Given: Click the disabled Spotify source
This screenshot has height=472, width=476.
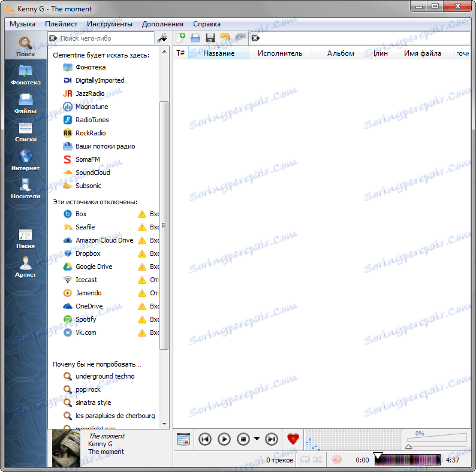Looking at the screenshot, I should (79, 319).
